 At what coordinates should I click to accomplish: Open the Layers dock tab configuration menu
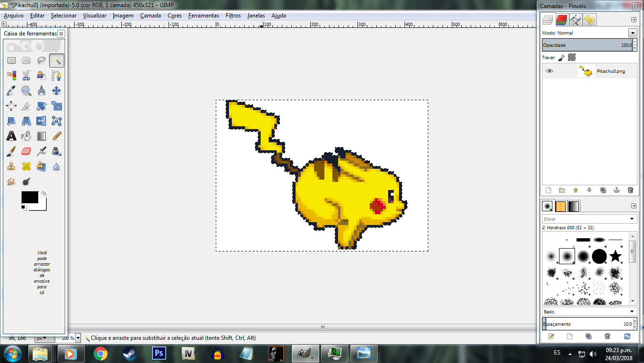coord(634,19)
